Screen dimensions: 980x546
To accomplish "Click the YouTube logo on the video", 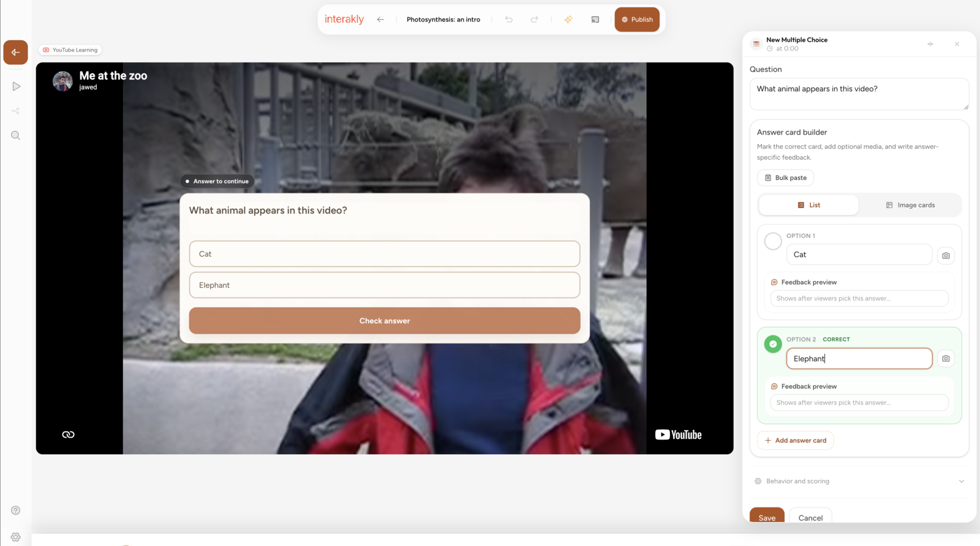I will coord(679,435).
